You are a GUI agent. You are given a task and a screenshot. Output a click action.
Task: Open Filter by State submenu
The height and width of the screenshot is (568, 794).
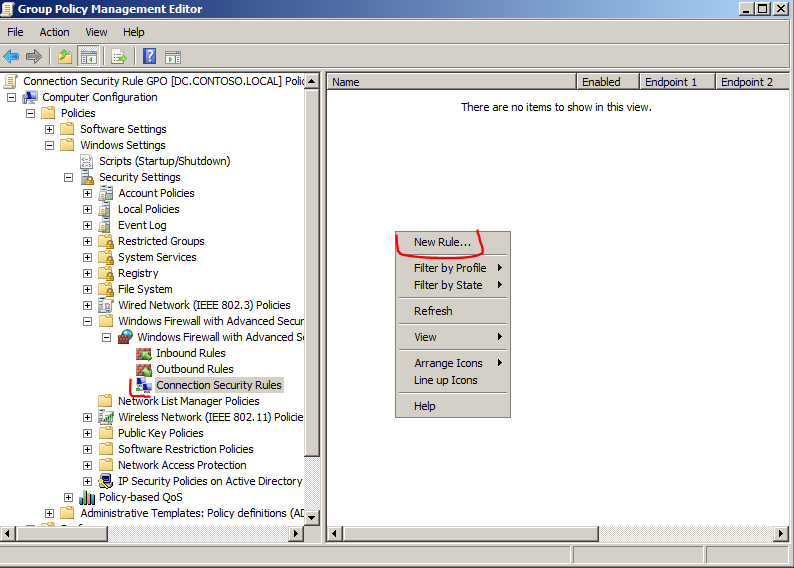pyautogui.click(x=453, y=286)
